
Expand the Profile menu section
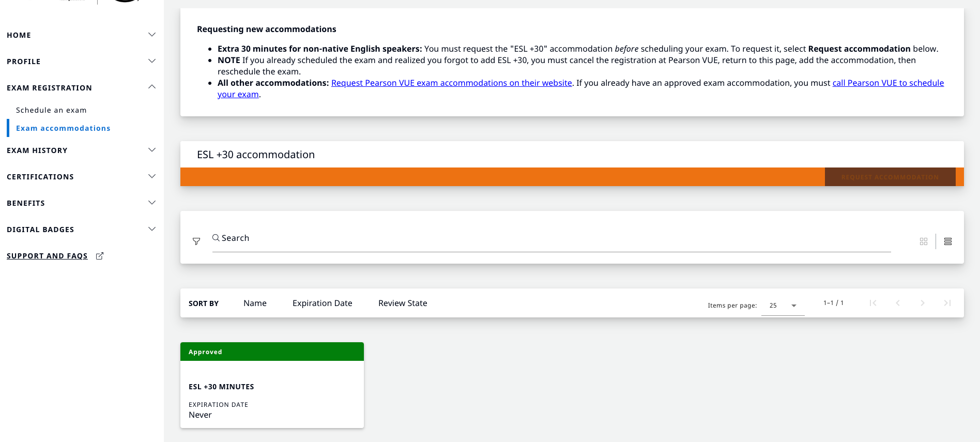pos(152,61)
